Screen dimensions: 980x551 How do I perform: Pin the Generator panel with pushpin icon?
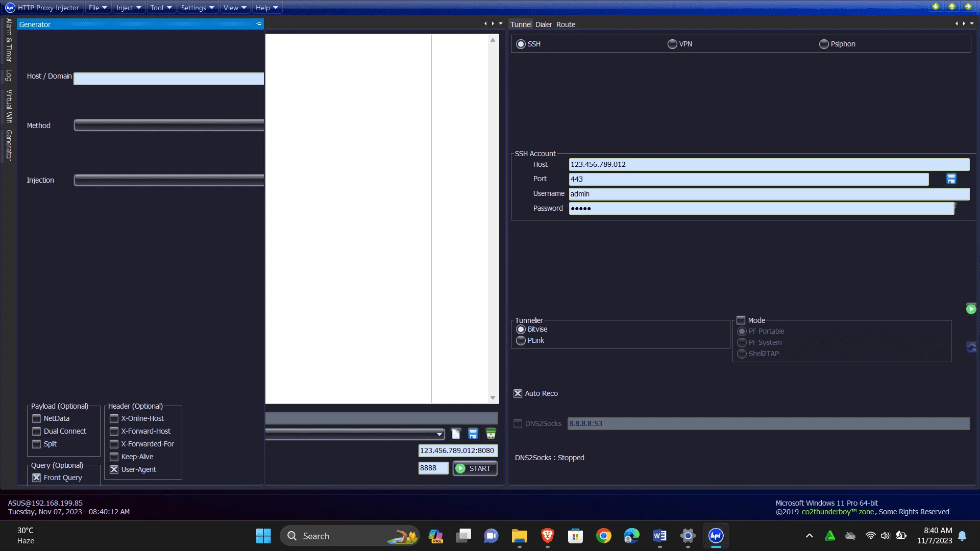259,24
